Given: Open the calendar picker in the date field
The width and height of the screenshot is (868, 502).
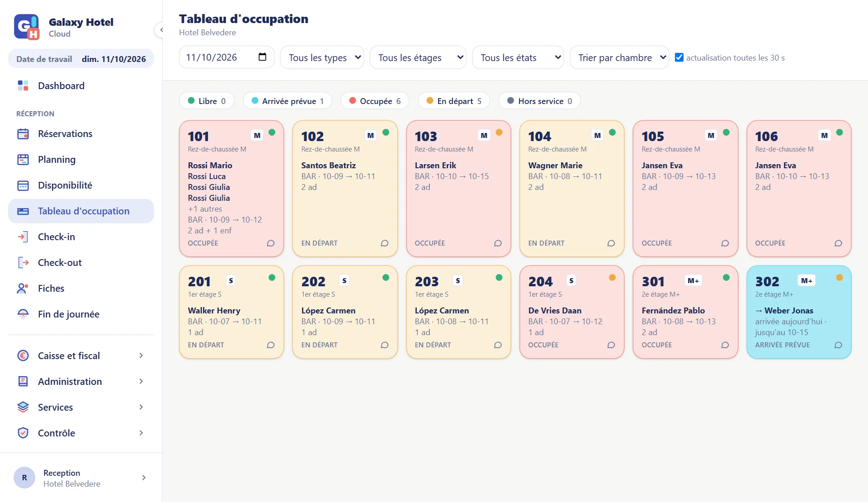Looking at the screenshot, I should (262, 57).
